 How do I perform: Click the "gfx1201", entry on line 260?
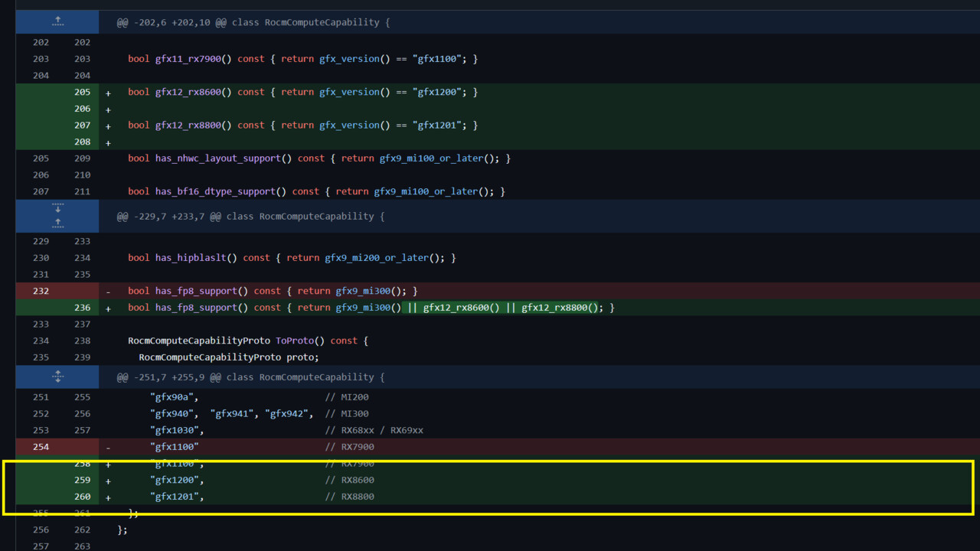[x=177, y=497]
